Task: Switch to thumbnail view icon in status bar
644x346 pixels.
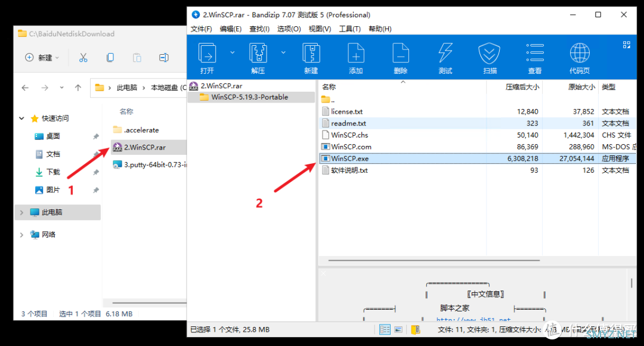Action: pyautogui.click(x=398, y=329)
